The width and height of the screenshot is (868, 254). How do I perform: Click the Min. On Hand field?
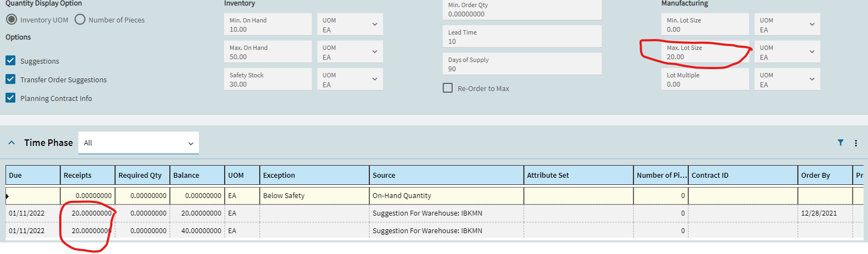click(x=268, y=24)
